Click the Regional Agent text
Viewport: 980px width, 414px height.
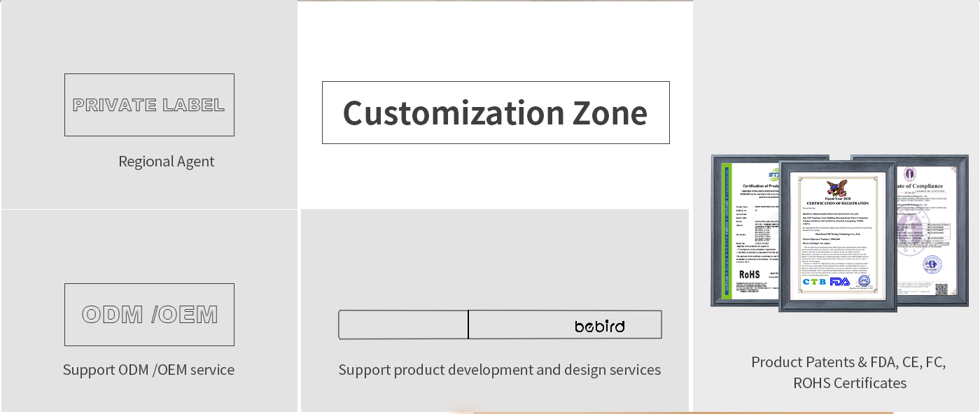coord(167,162)
